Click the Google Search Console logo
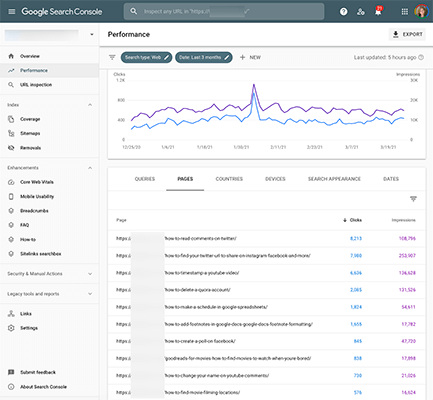The width and height of the screenshot is (433, 400). (62, 12)
